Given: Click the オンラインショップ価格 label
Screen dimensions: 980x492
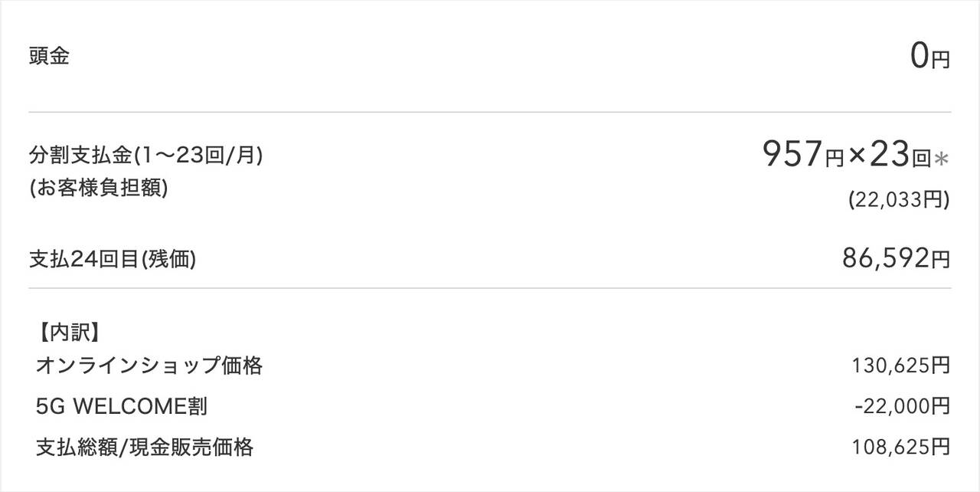Looking at the screenshot, I should 149,366.
